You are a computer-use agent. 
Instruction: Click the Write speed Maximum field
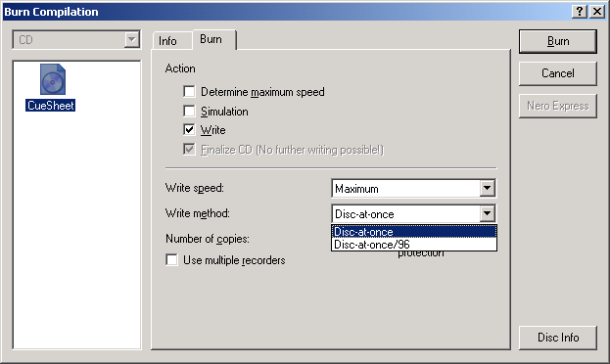[406, 189]
